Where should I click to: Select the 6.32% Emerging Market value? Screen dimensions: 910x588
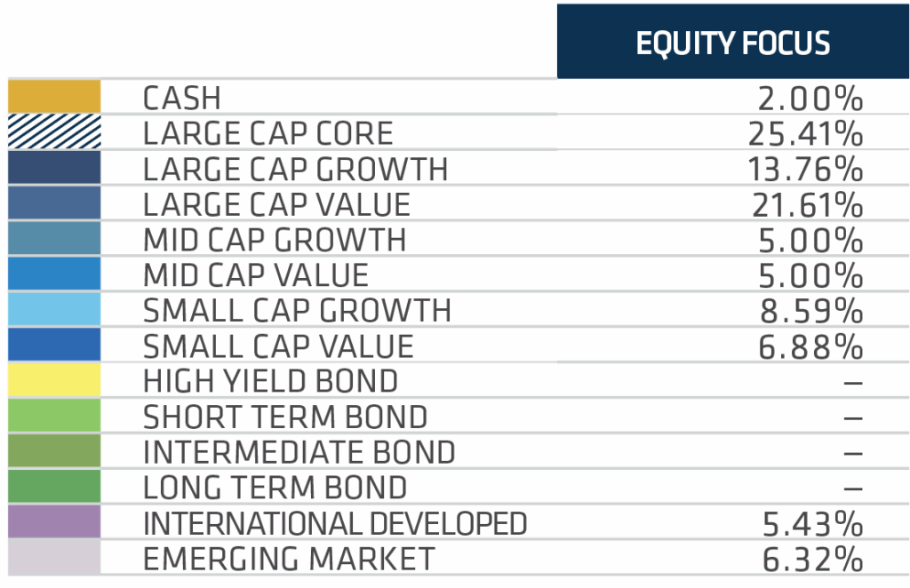(x=812, y=560)
